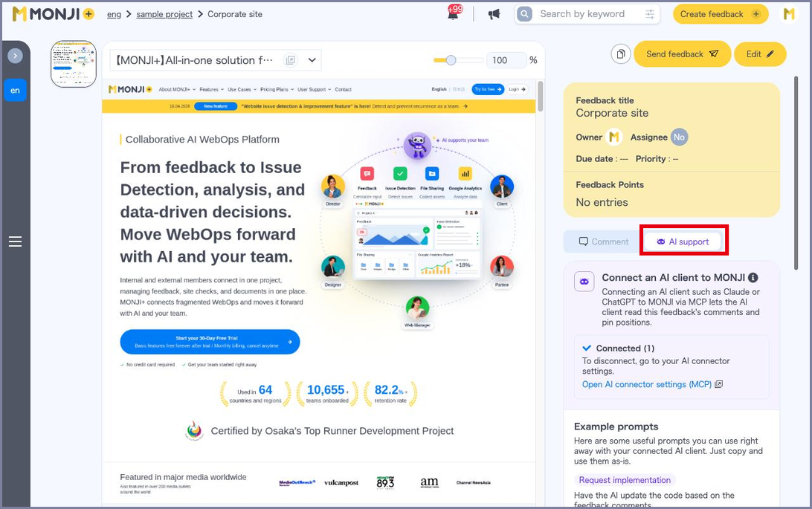Open the user profile avatar in the header

[789, 14]
